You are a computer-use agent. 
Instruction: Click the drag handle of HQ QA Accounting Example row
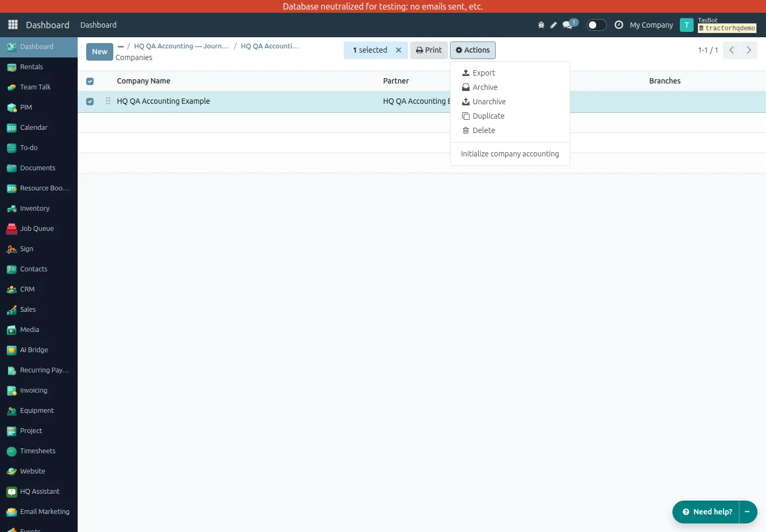[x=108, y=101]
